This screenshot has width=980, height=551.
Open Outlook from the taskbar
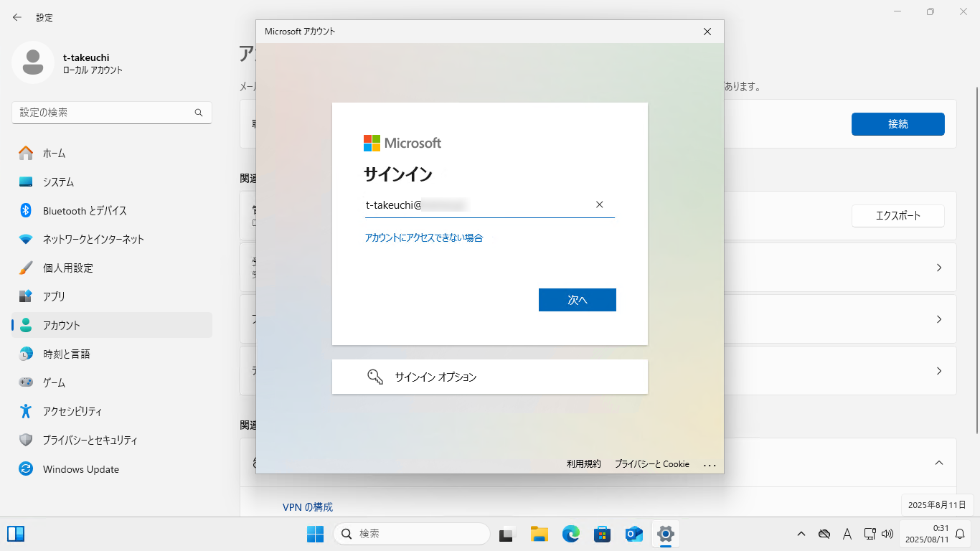634,534
